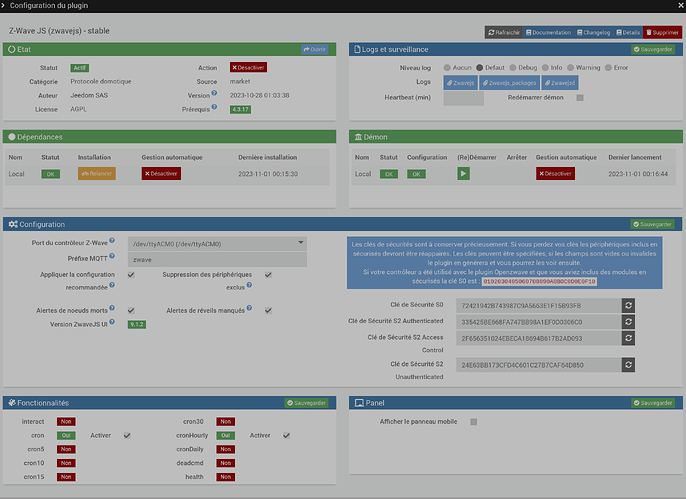
Task: Open plugin Details
Action: point(628,32)
